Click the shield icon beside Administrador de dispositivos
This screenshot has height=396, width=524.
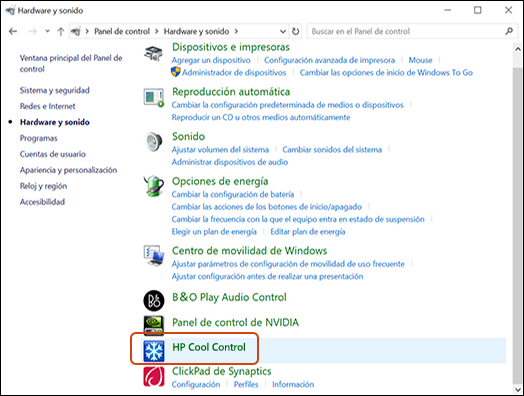coord(175,72)
